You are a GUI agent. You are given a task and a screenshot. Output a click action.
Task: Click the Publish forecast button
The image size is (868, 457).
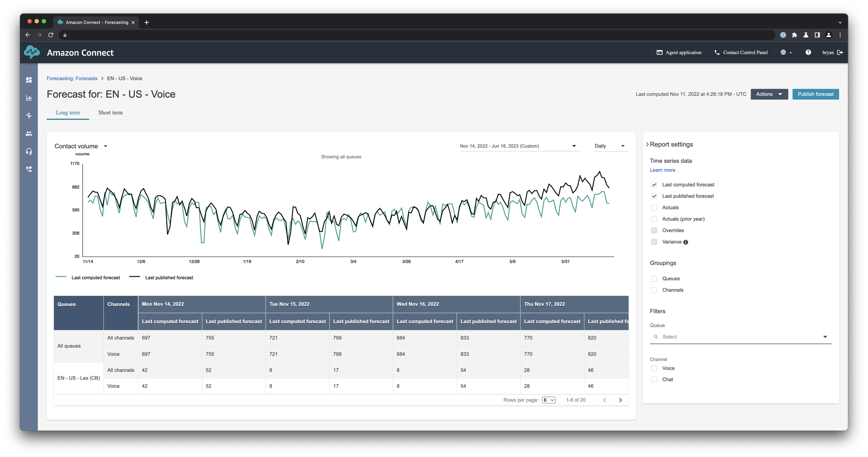pyautogui.click(x=815, y=94)
